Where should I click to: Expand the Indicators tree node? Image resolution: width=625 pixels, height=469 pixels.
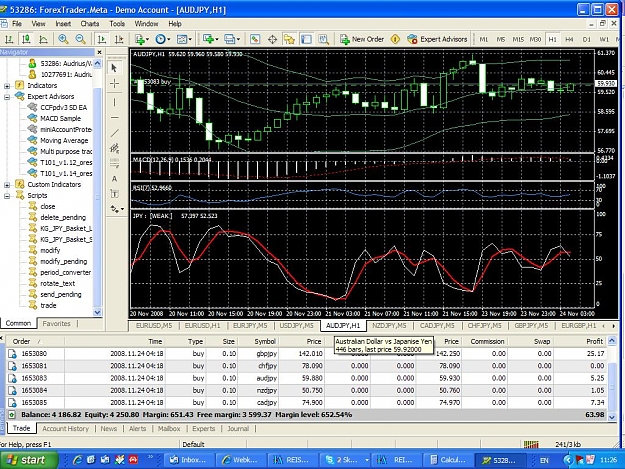click(x=7, y=86)
